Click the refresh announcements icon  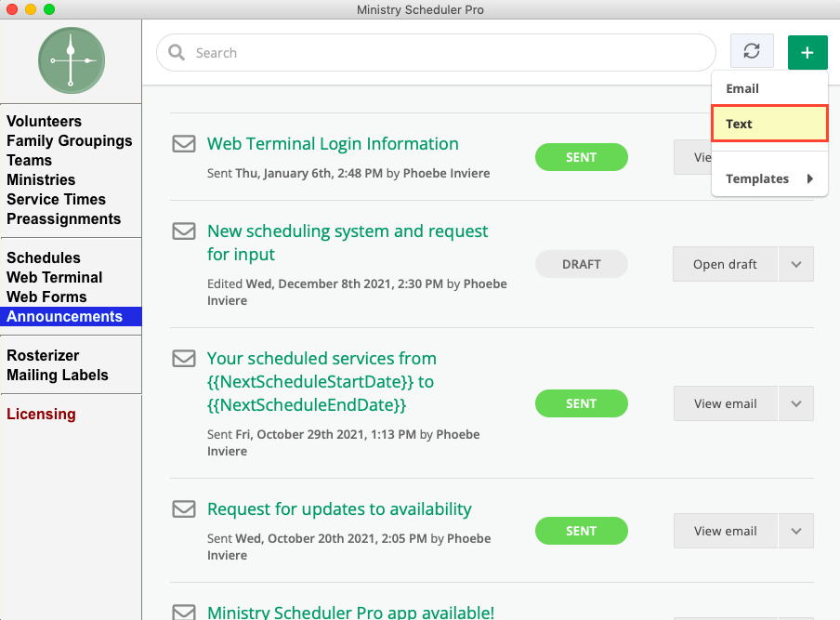pyautogui.click(x=752, y=52)
